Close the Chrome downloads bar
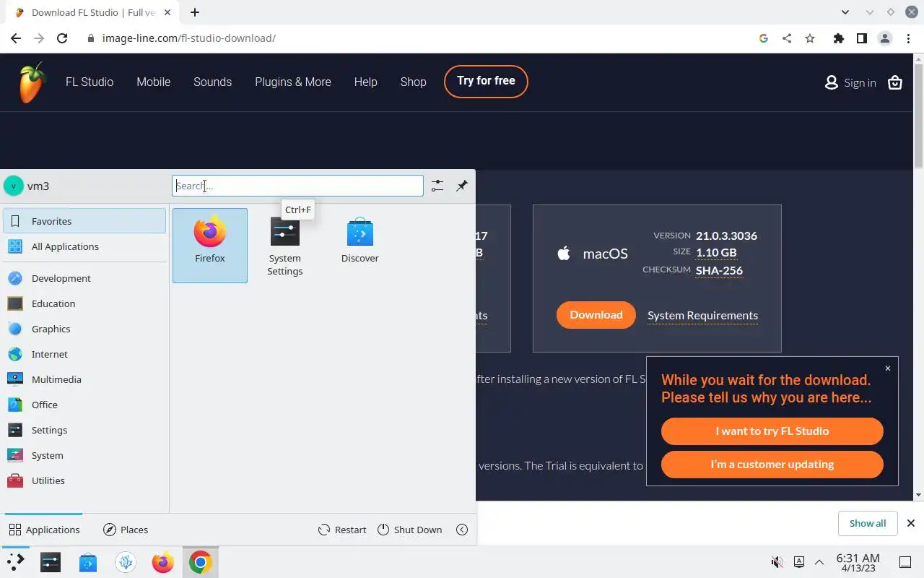 (911, 523)
